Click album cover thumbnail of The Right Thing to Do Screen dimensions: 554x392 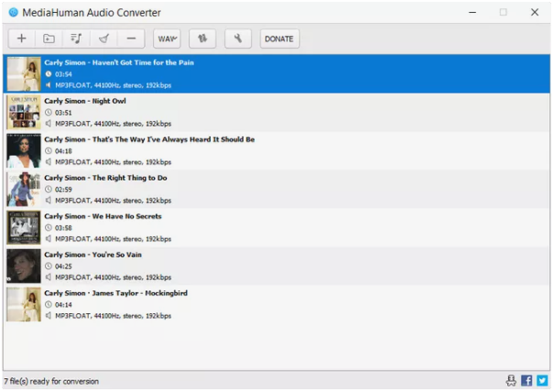click(24, 189)
